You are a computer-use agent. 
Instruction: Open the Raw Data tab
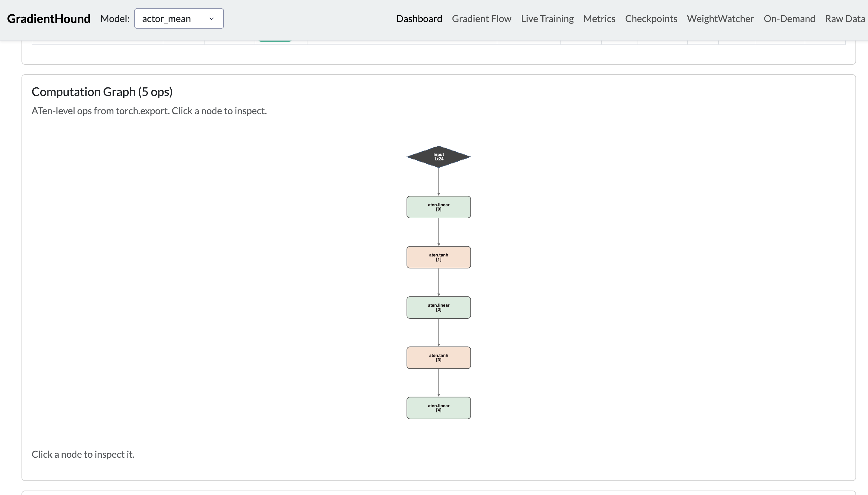(x=845, y=19)
